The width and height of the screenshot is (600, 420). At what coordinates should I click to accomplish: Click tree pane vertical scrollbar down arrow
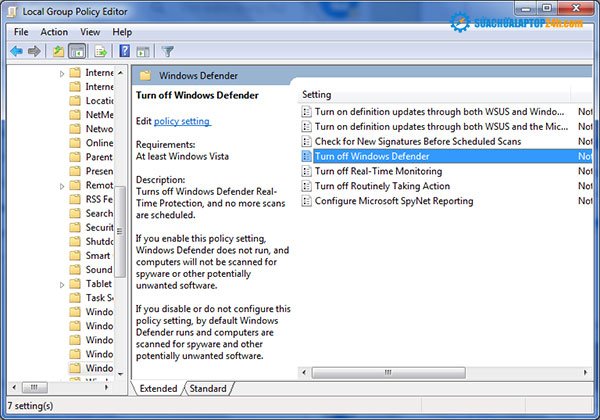121,374
